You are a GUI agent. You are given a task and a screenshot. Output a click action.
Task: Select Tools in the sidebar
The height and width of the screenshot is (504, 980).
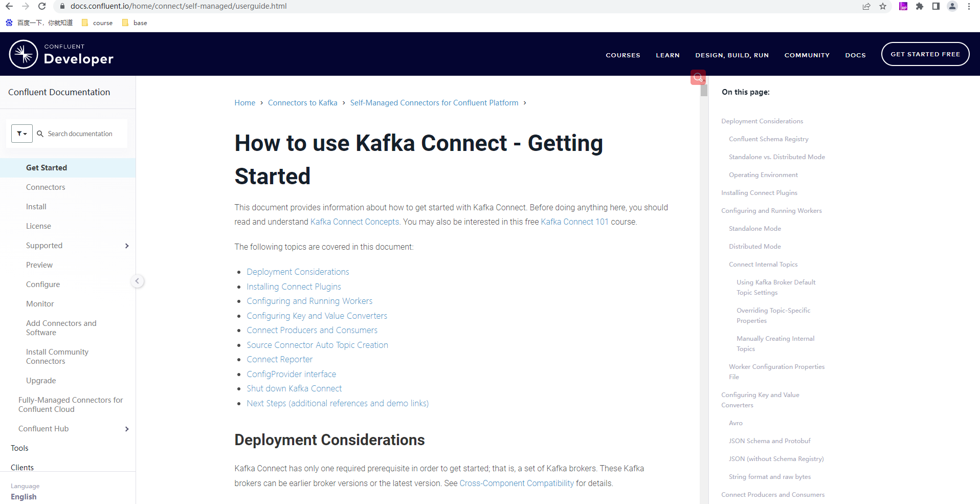(x=19, y=448)
